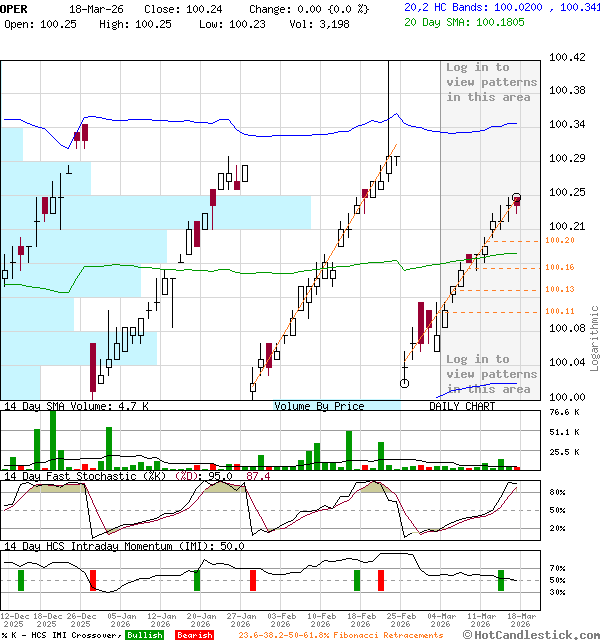Click lower 'Log in to view patterns' text
The width and height of the screenshot is (600, 640).
[491, 374]
